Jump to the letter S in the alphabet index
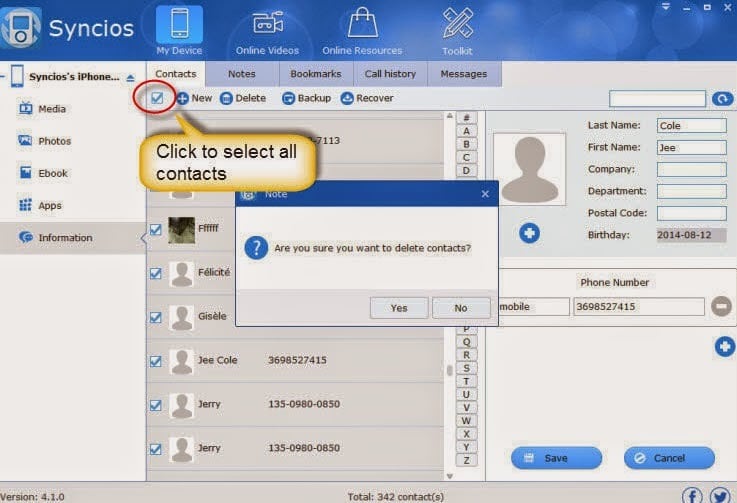The width and height of the screenshot is (737, 503). [467, 369]
